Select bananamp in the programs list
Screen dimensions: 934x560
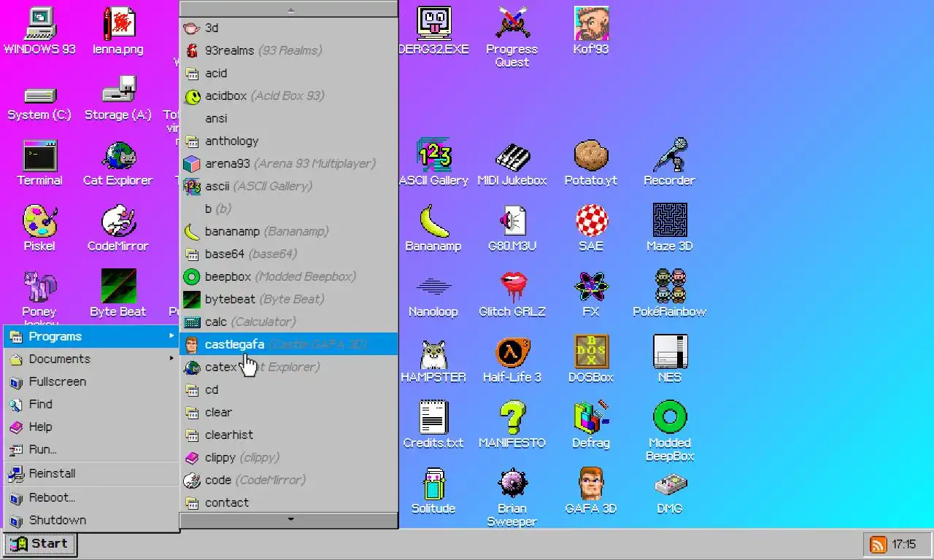[x=288, y=231]
